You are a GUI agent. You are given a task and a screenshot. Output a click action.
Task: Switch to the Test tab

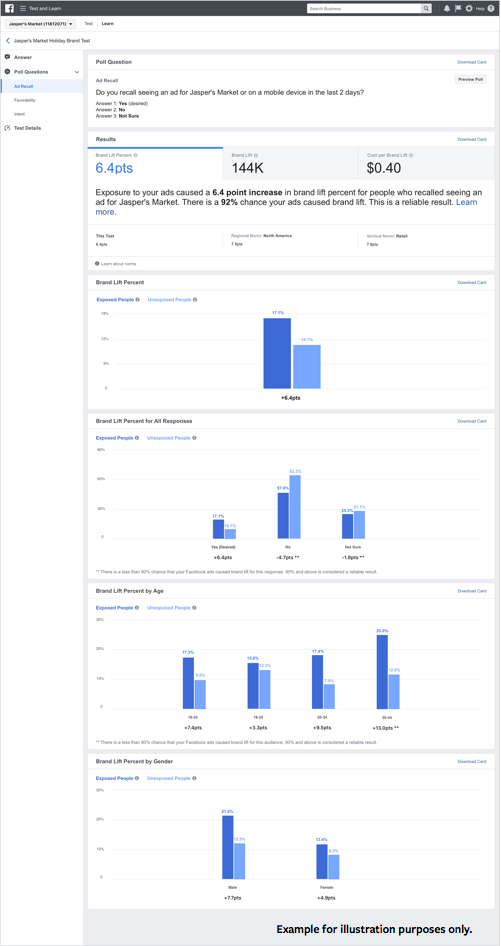[89, 24]
